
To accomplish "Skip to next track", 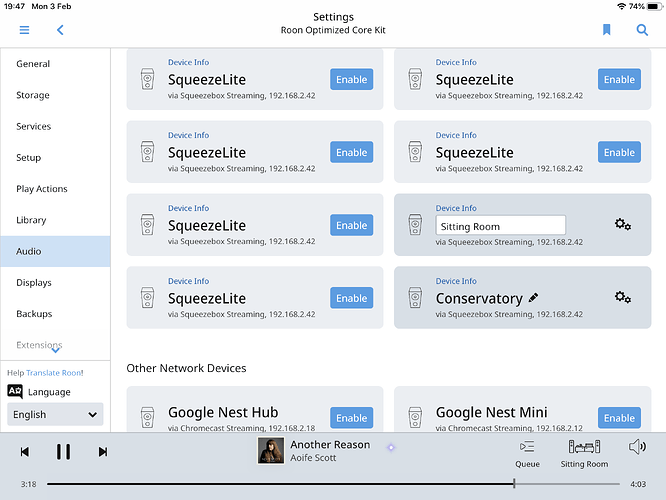I will point(103,452).
